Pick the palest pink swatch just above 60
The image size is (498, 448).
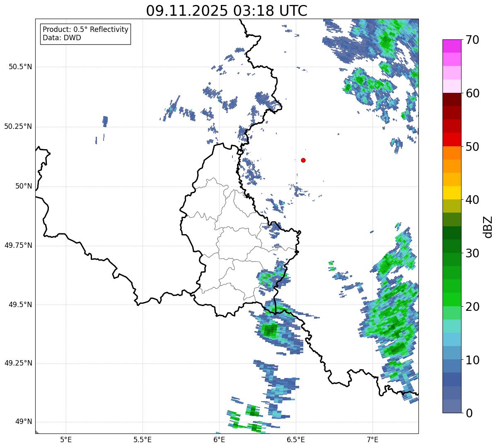(x=452, y=86)
